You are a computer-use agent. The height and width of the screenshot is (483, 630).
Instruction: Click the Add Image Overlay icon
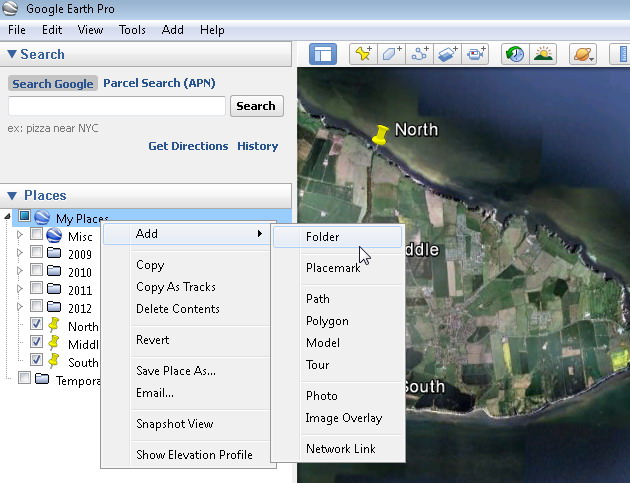[x=447, y=54]
